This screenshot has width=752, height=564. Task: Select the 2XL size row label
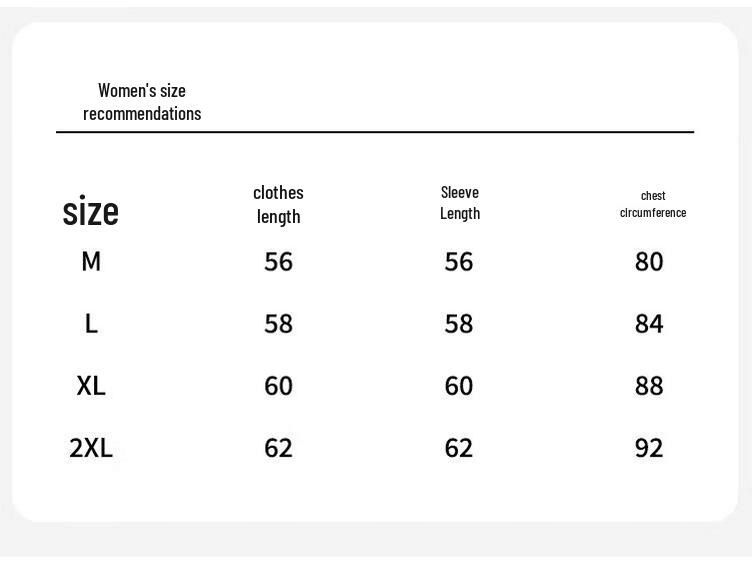point(91,448)
